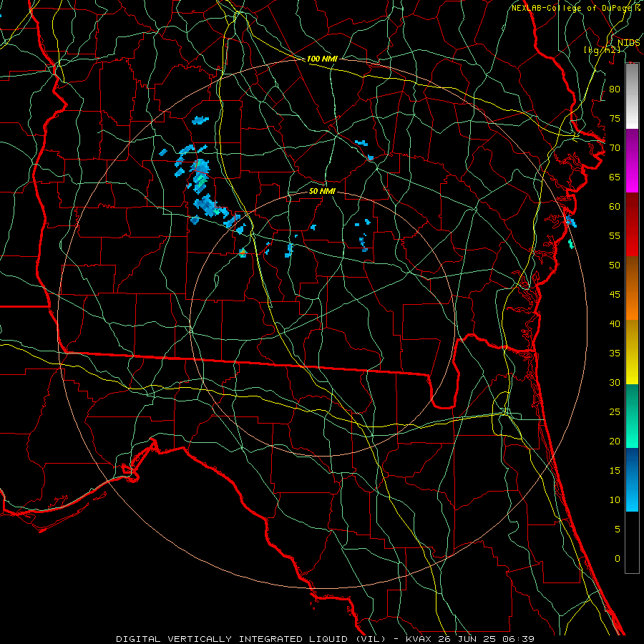Click the KVAX 26 JUN 25 06:39 timestamp
The width and height of the screenshot is (644, 644).
(470, 639)
